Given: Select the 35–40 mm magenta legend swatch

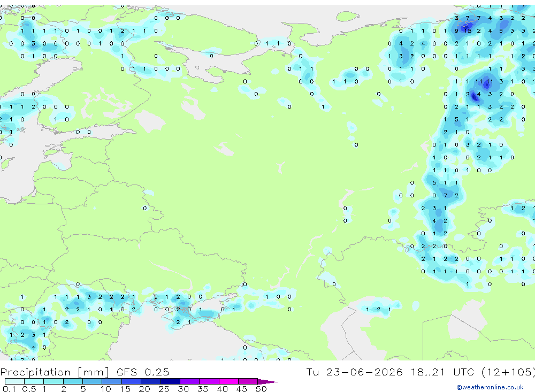Looking at the screenshot, I should 209,381.
